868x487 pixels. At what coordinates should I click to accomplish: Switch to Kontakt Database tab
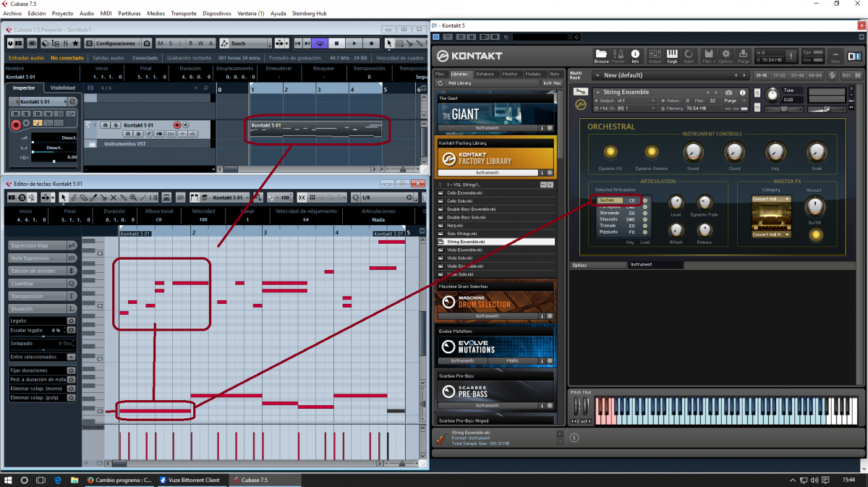pyautogui.click(x=485, y=74)
